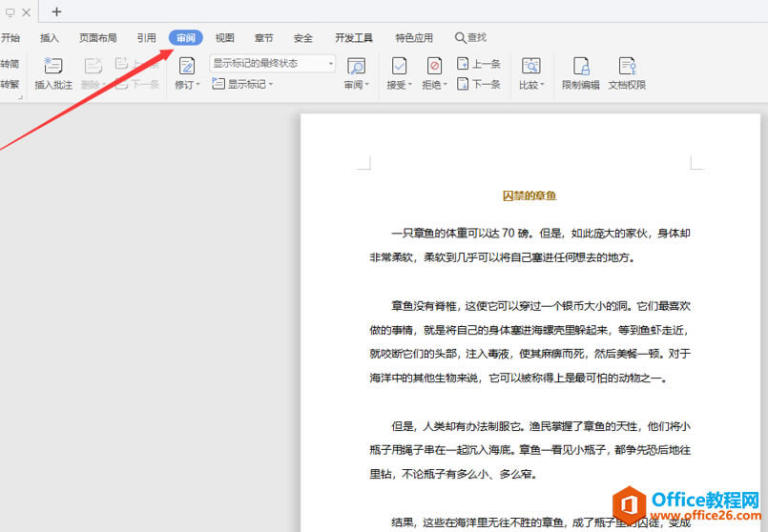
Task: Click the Compare (比较) icon
Action: pos(531,66)
